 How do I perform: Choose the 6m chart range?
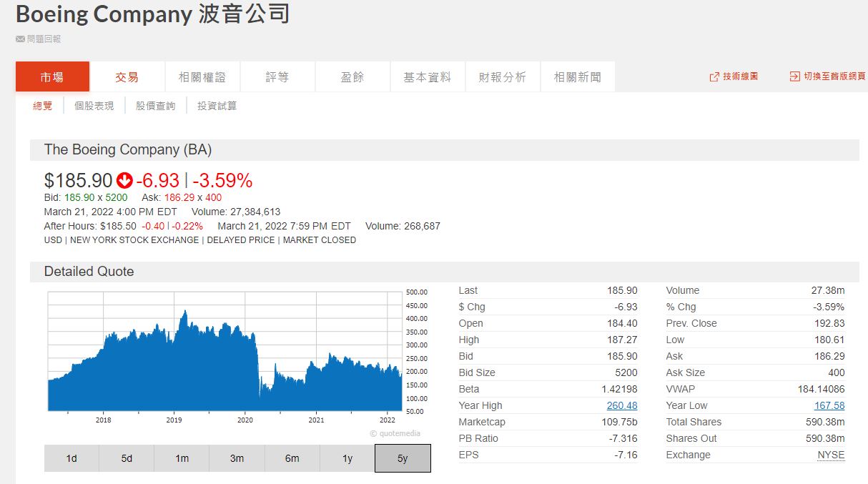[x=292, y=458]
